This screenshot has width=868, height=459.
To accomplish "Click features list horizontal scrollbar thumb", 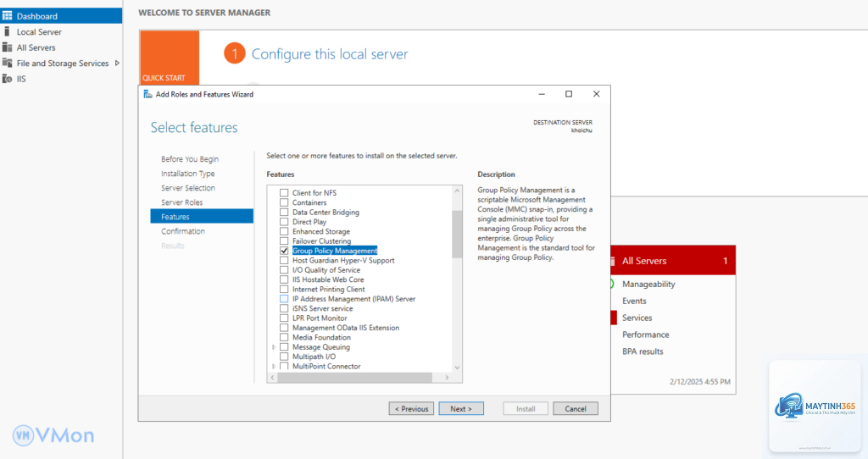I will [x=355, y=378].
